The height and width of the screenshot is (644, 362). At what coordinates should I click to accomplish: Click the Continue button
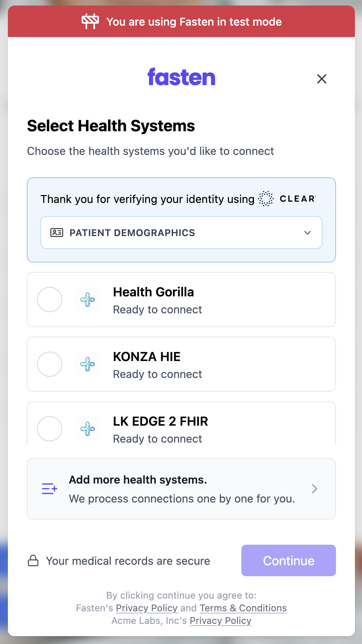(288, 560)
